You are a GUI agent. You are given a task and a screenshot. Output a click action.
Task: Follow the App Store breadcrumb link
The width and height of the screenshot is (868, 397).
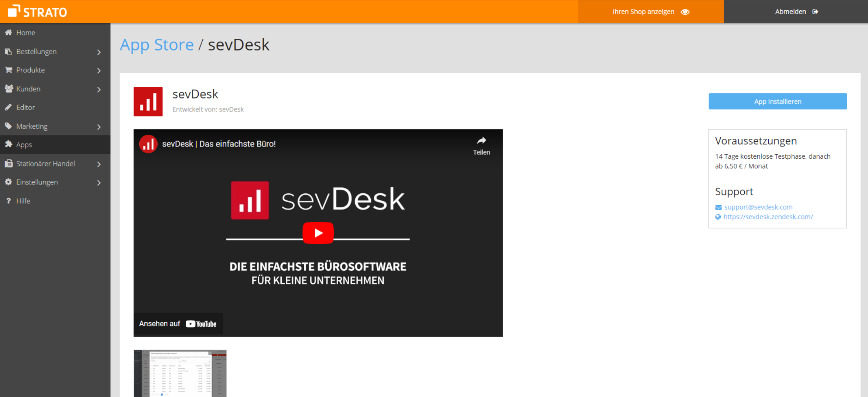pyautogui.click(x=157, y=45)
